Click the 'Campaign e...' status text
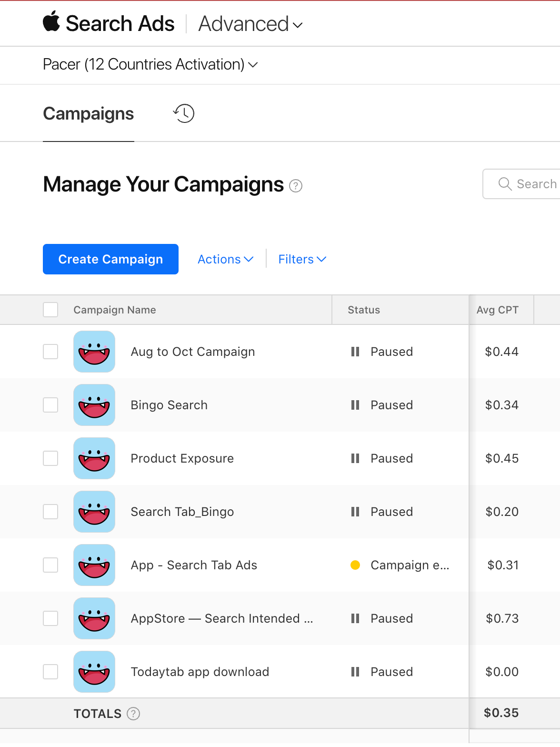The width and height of the screenshot is (560, 747). pyautogui.click(x=410, y=565)
